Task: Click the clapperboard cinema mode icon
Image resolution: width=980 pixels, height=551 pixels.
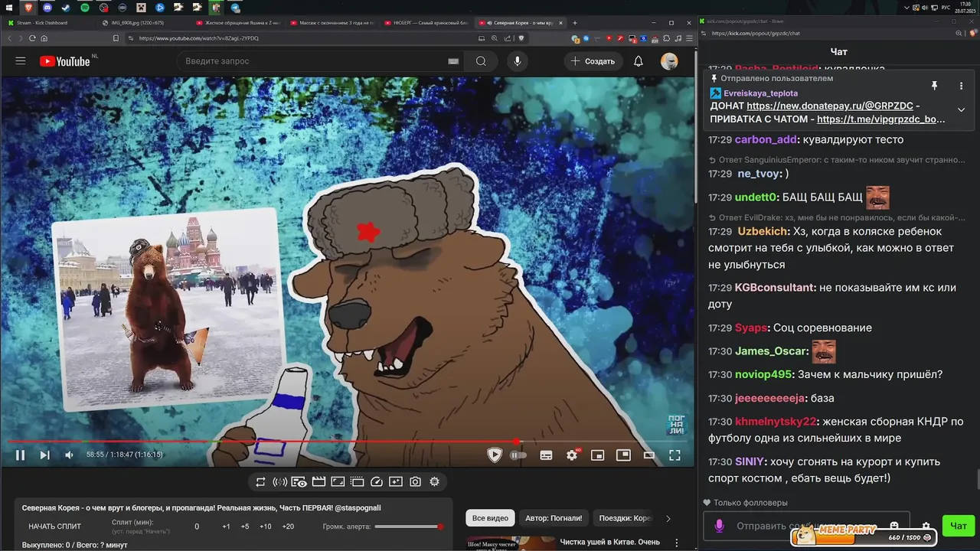Action: click(x=318, y=482)
